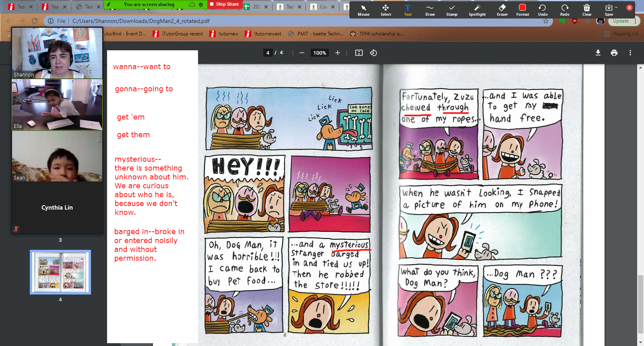Click Ella's video tile
644x346 pixels.
pyautogui.click(x=57, y=105)
